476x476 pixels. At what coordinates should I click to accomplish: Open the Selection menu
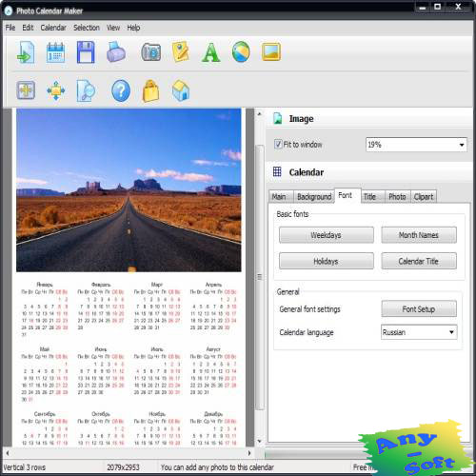[x=87, y=28]
